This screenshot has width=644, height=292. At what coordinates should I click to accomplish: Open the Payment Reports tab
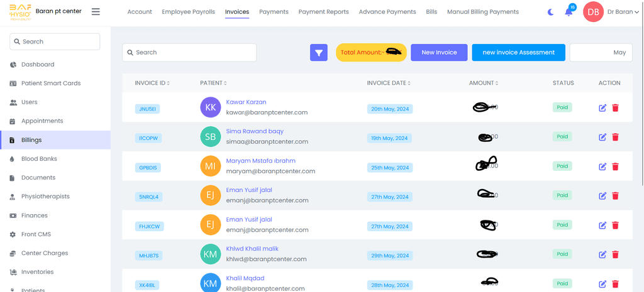[323, 12]
